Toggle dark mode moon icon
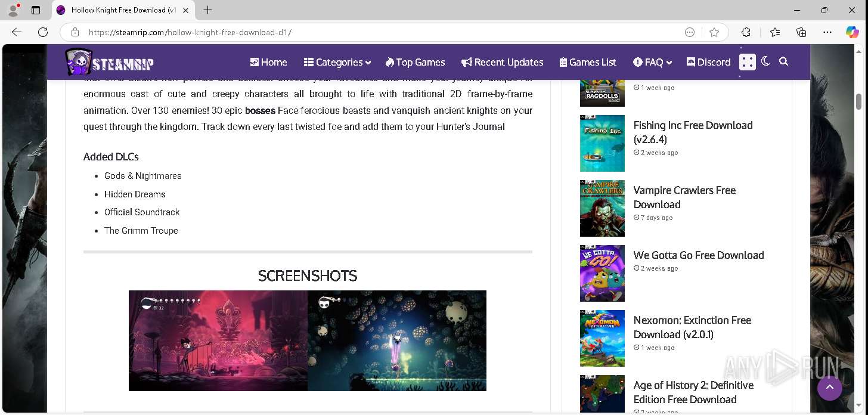 click(x=765, y=61)
